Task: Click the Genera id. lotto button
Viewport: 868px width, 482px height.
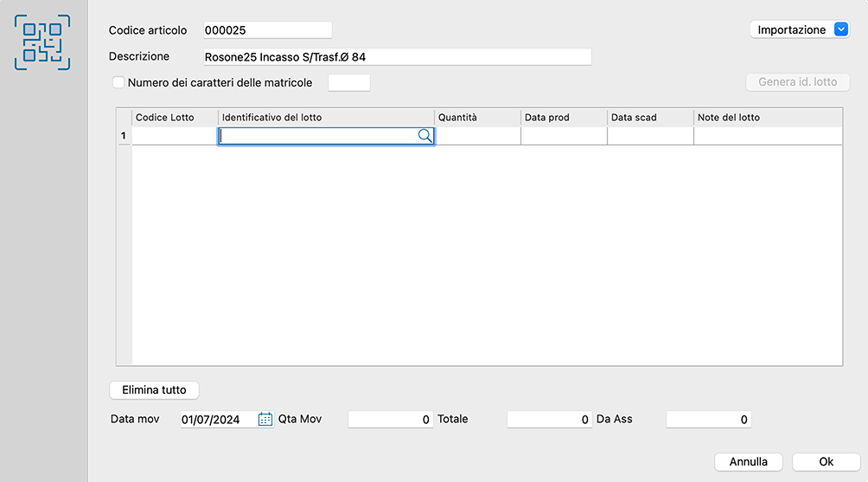Action: [x=797, y=82]
